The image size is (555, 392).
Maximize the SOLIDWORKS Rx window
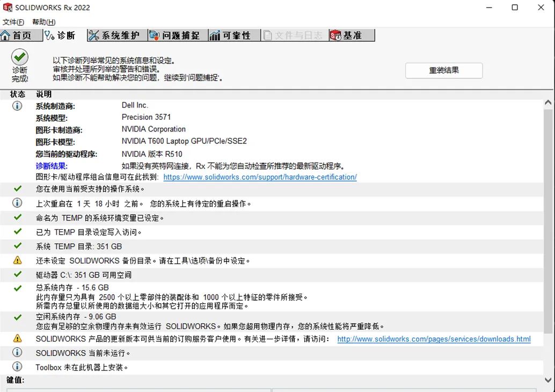515,8
